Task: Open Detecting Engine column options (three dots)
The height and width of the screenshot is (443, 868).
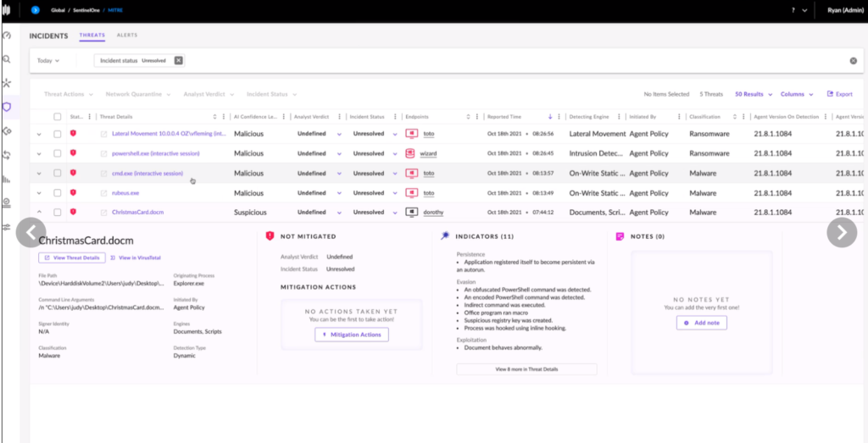Action: pos(619,117)
